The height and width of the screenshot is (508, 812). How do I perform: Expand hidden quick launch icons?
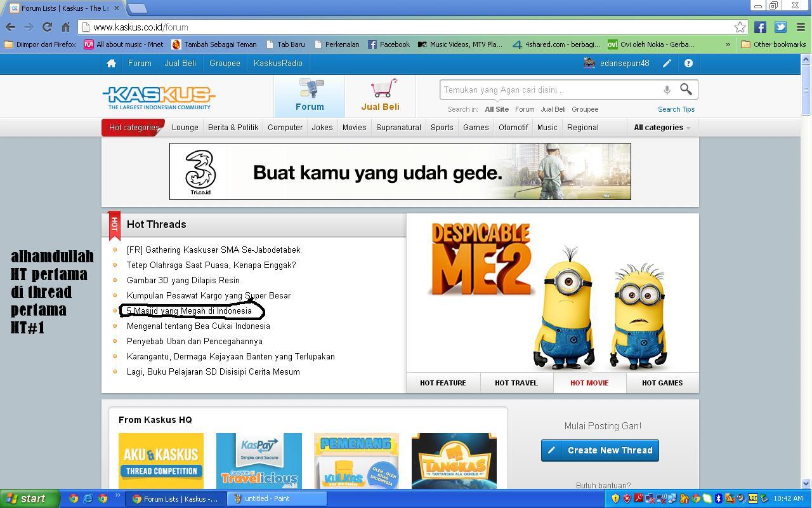pyautogui.click(x=117, y=495)
